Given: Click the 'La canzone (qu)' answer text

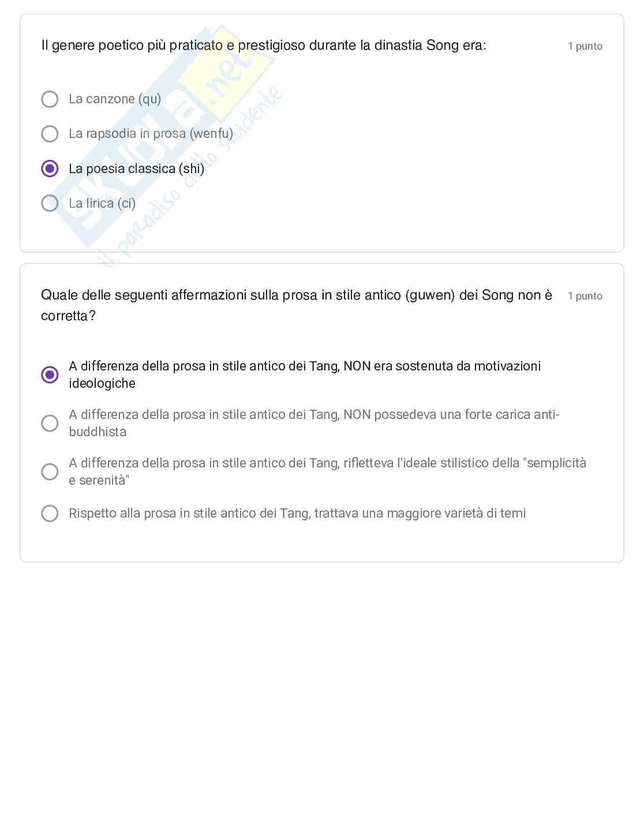Looking at the screenshot, I should (115, 99).
